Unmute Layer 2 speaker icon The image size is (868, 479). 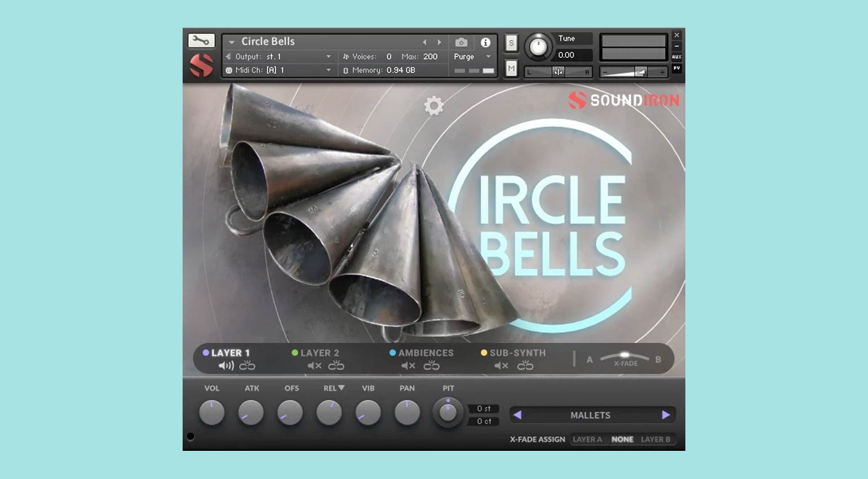click(x=315, y=366)
